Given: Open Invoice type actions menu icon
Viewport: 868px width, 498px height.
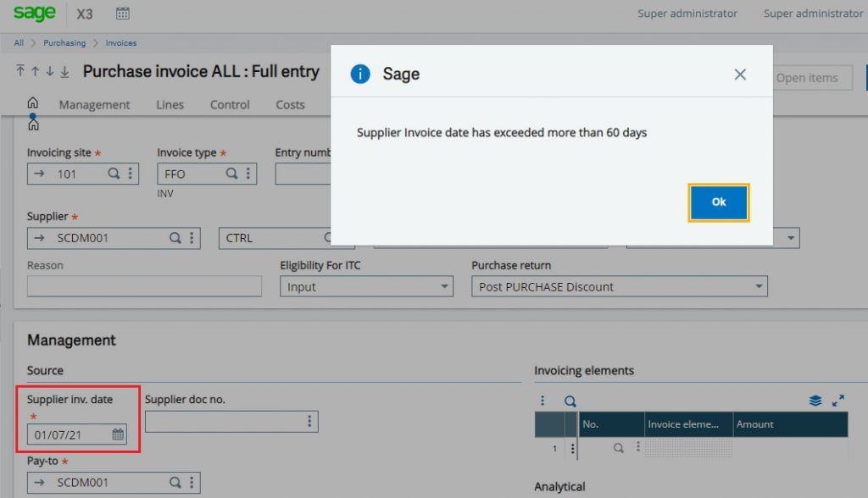Looking at the screenshot, I should pyautogui.click(x=248, y=174).
